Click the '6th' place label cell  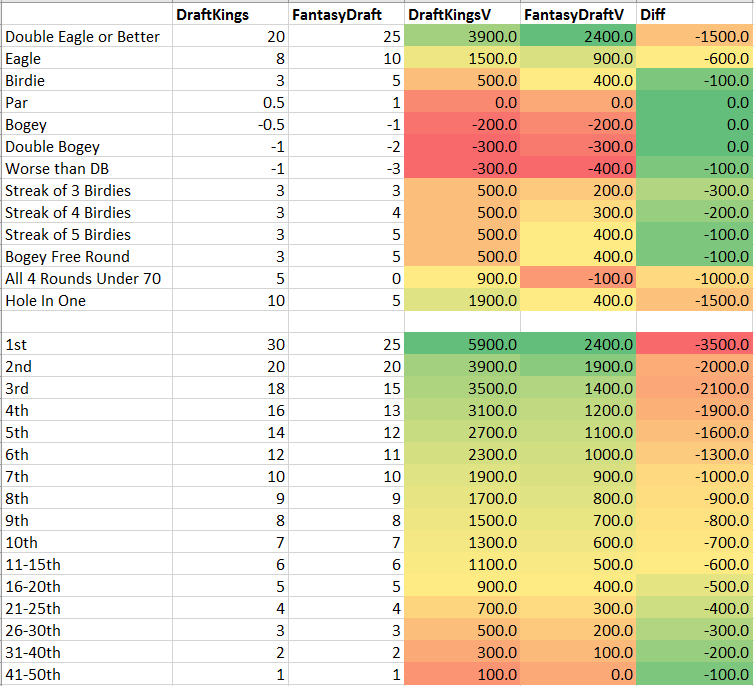tap(87, 455)
